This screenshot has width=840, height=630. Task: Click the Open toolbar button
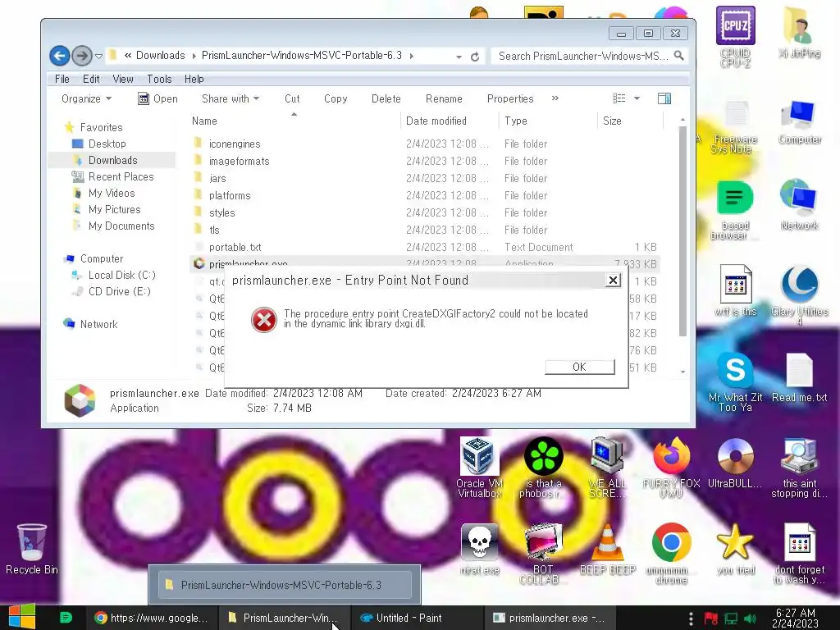click(x=157, y=98)
